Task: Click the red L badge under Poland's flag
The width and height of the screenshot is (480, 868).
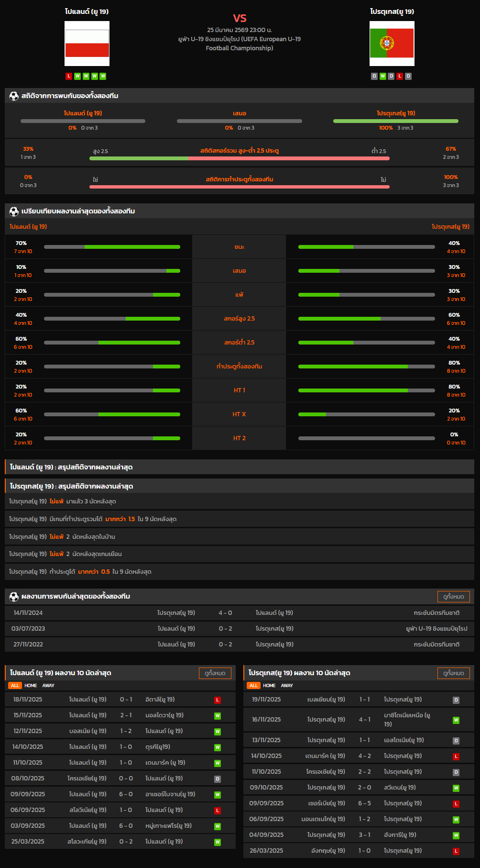Action: pyautogui.click(x=69, y=76)
